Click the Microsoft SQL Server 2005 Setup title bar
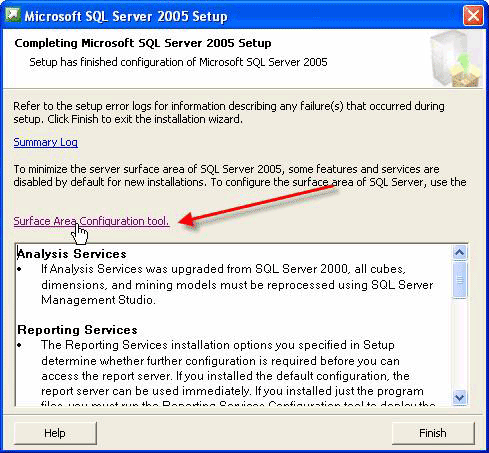Viewport: 489px width, 453px height. (233, 16)
